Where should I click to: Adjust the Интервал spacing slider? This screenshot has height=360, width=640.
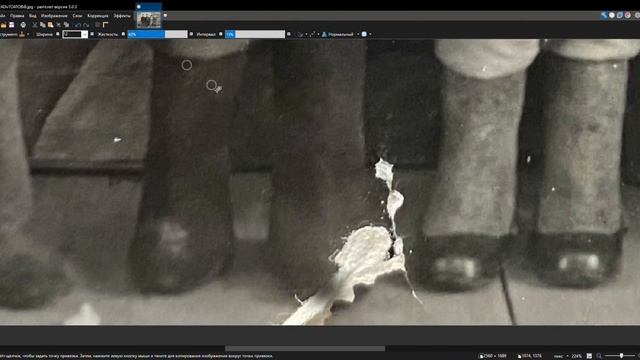pyautogui.click(x=255, y=34)
